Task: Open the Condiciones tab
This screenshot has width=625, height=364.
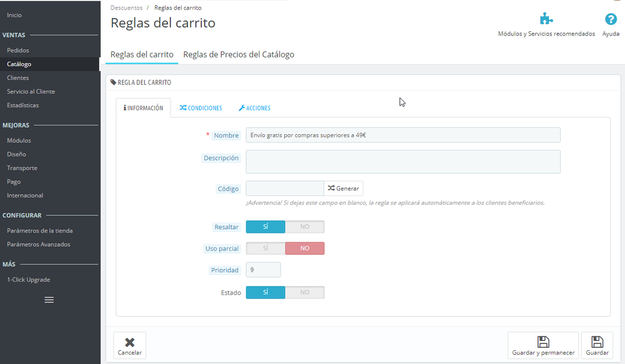Action: click(201, 108)
